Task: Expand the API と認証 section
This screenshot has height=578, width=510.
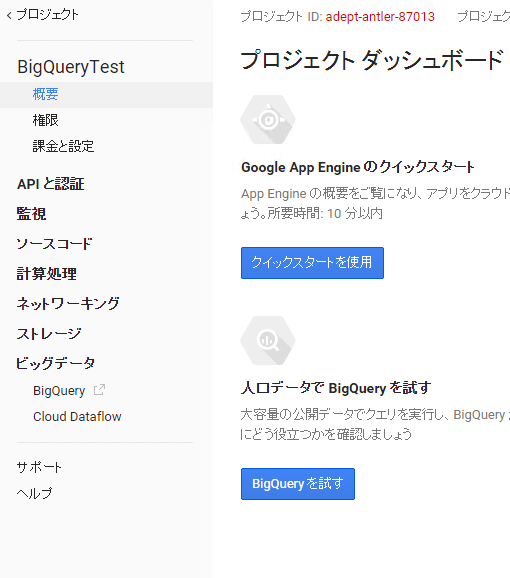Action: pos(50,184)
